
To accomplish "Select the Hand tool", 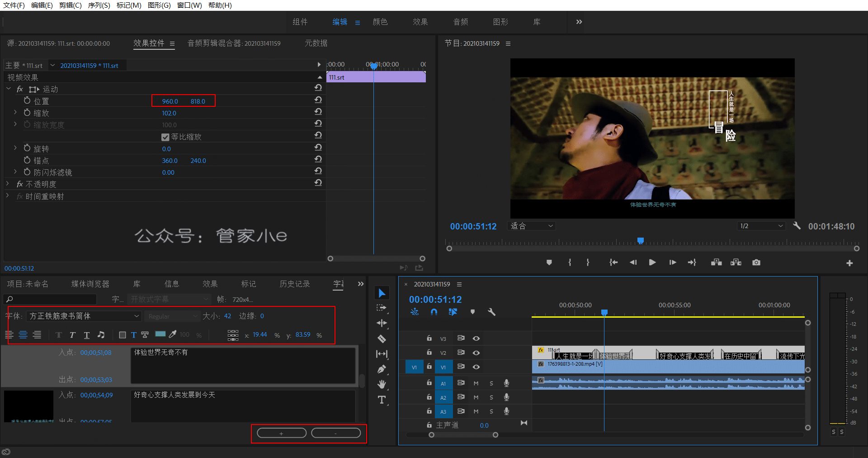I will [382, 385].
